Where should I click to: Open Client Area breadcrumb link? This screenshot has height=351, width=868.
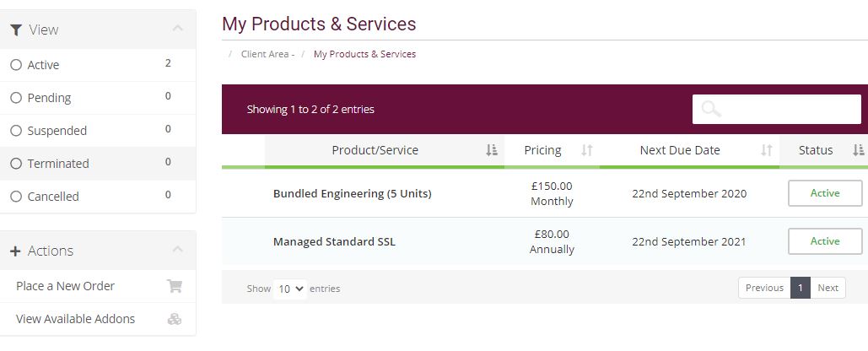tap(265, 54)
